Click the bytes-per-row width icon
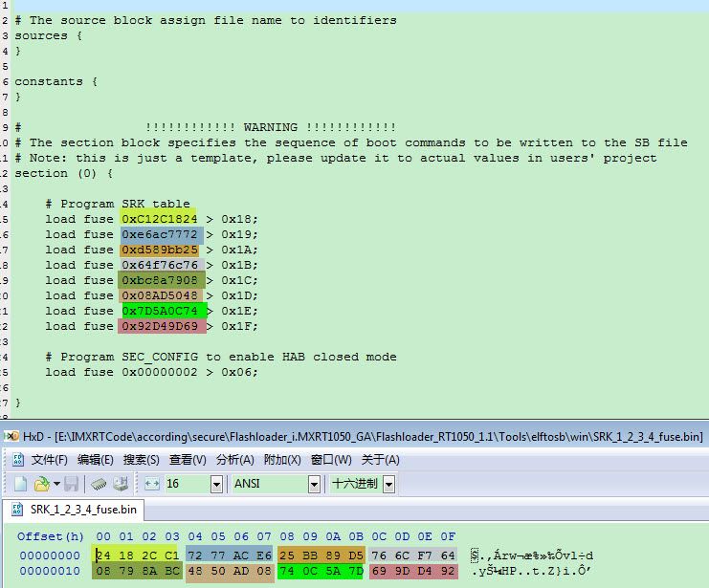The image size is (709, 588). [x=152, y=484]
